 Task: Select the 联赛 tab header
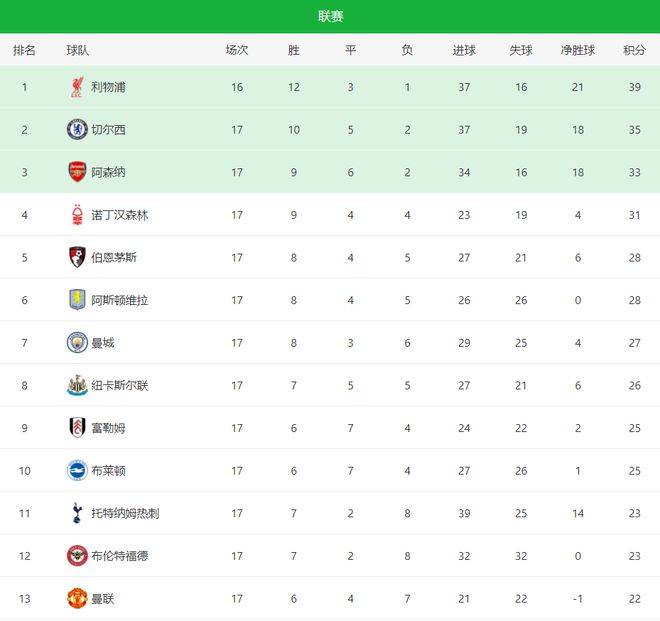point(330,16)
